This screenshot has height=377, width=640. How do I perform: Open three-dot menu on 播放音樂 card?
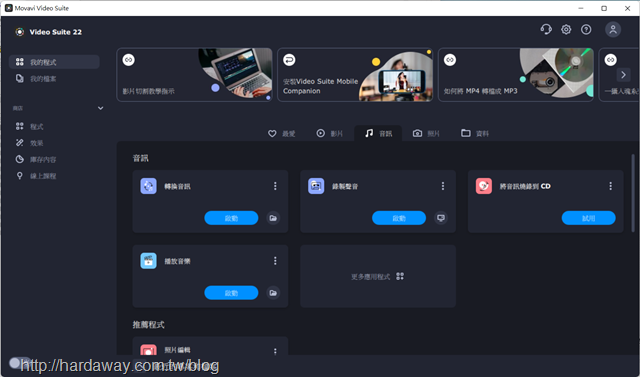pyautogui.click(x=275, y=261)
